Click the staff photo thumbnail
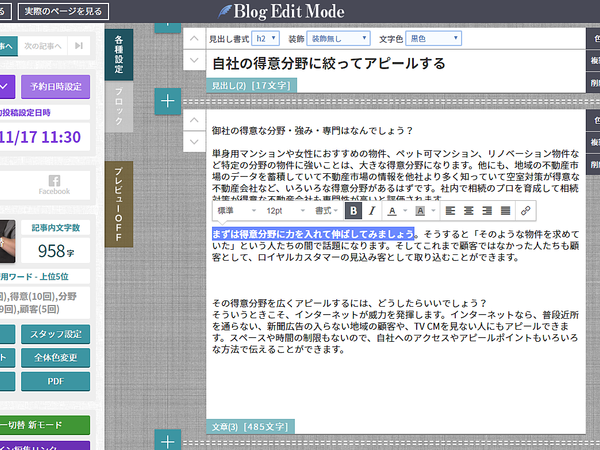 7,241
